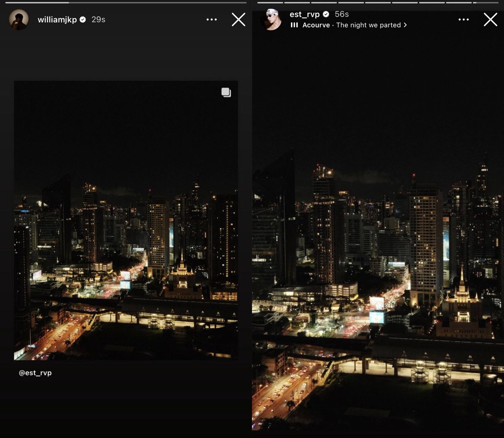Tap the chevron after "The night we parted"
The width and height of the screenshot is (504, 438).
pyautogui.click(x=405, y=25)
